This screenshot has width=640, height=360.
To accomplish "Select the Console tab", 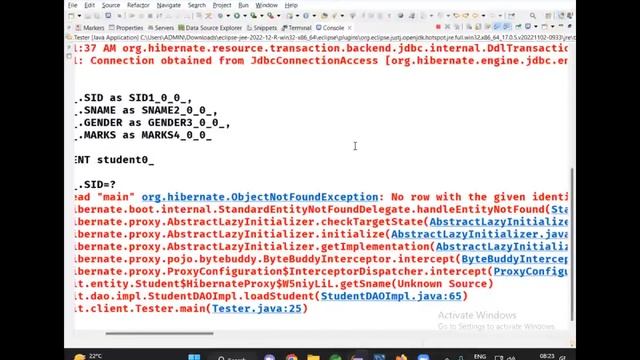I will [330, 28].
